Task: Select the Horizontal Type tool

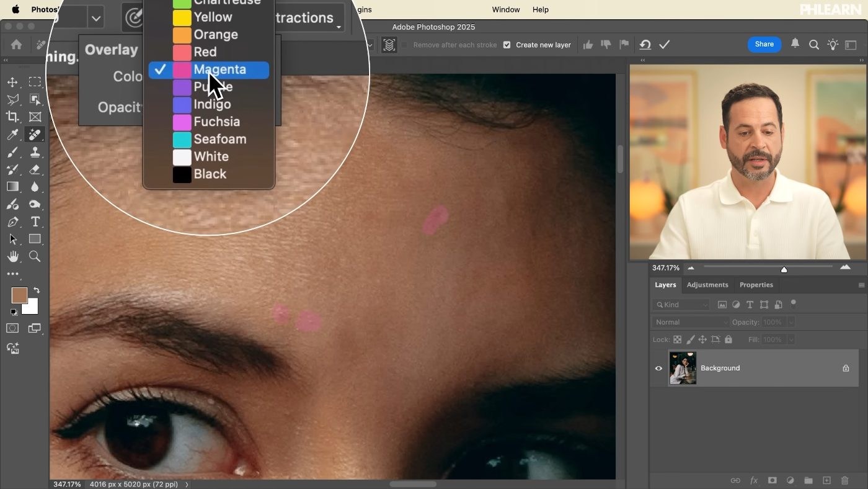Action: (x=35, y=222)
